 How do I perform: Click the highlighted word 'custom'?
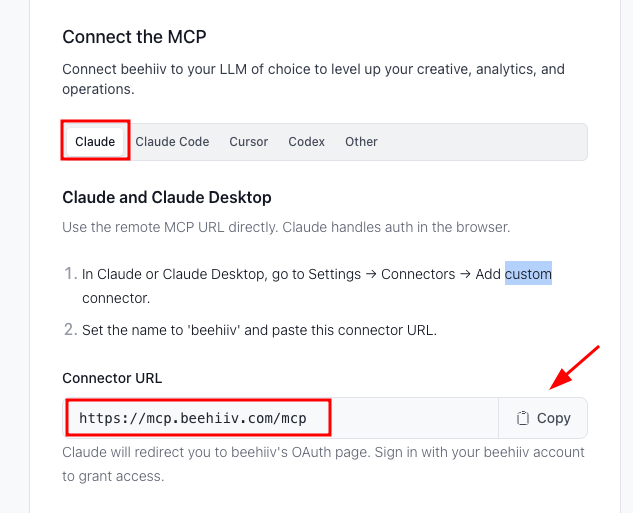point(528,274)
